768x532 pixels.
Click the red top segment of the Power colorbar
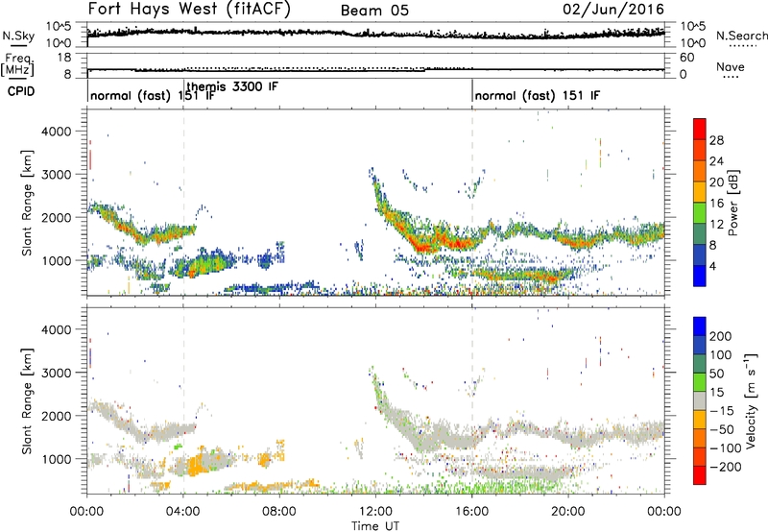(700, 129)
